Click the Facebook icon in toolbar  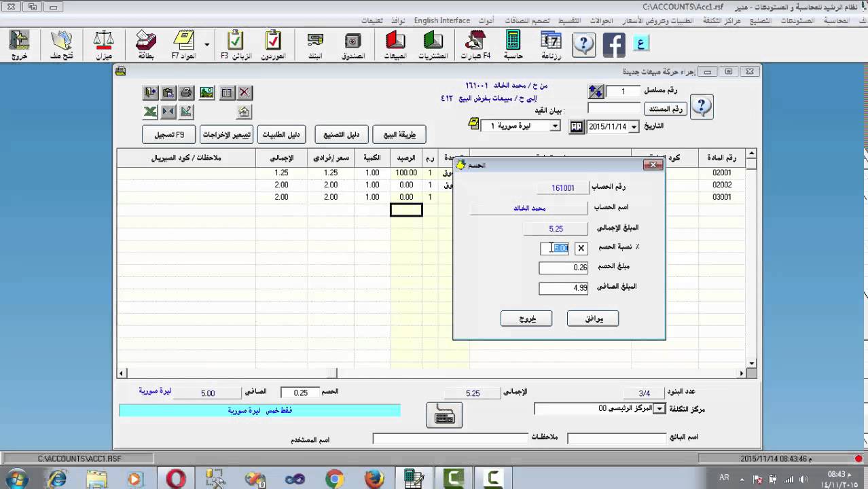tap(613, 45)
